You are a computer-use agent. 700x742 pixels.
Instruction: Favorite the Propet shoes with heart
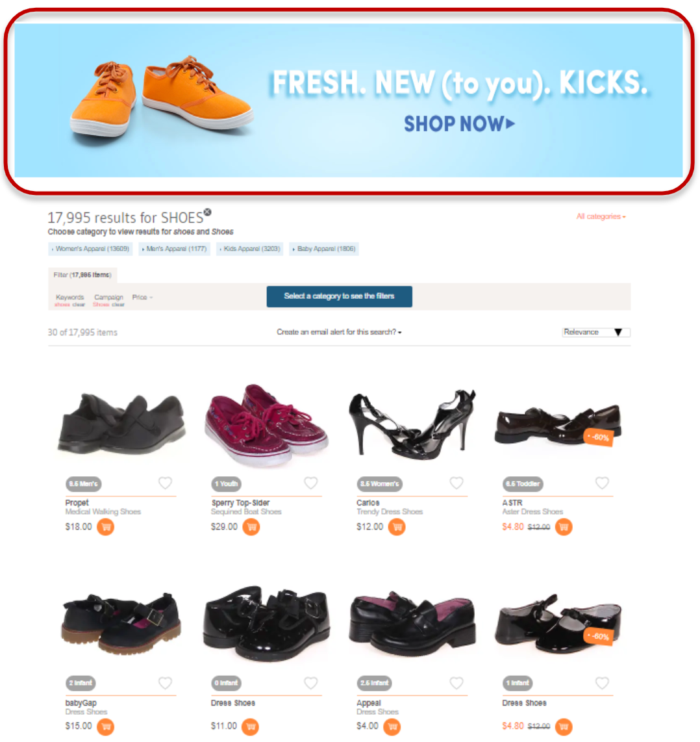coord(165,483)
